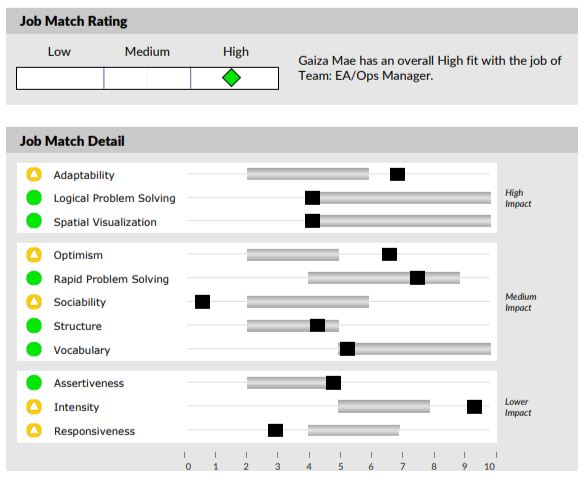The height and width of the screenshot is (478, 585).
Task: Click the High label above rating bar
Action: (236, 51)
